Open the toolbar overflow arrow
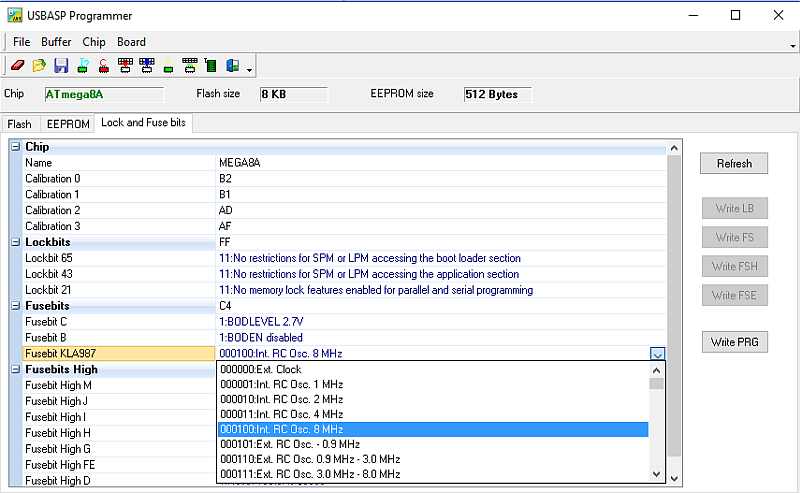 click(x=249, y=69)
